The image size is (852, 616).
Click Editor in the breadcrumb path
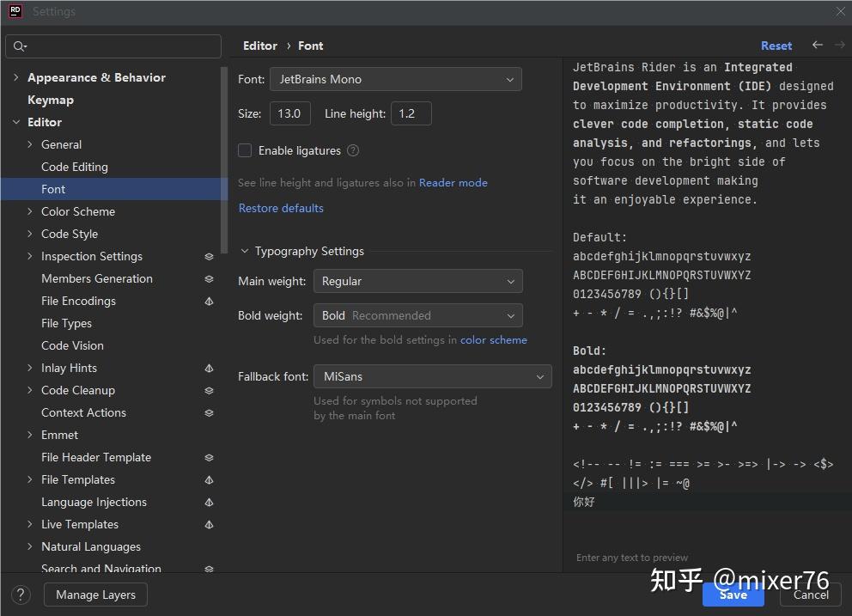coord(259,45)
